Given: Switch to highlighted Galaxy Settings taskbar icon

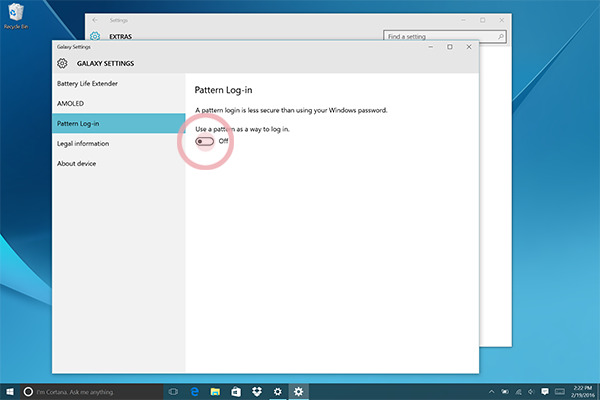Looking at the screenshot, I should (x=298, y=392).
